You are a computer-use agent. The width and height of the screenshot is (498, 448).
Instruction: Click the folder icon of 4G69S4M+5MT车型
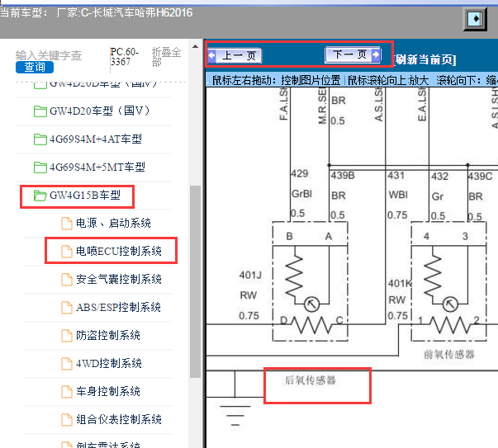(40, 167)
